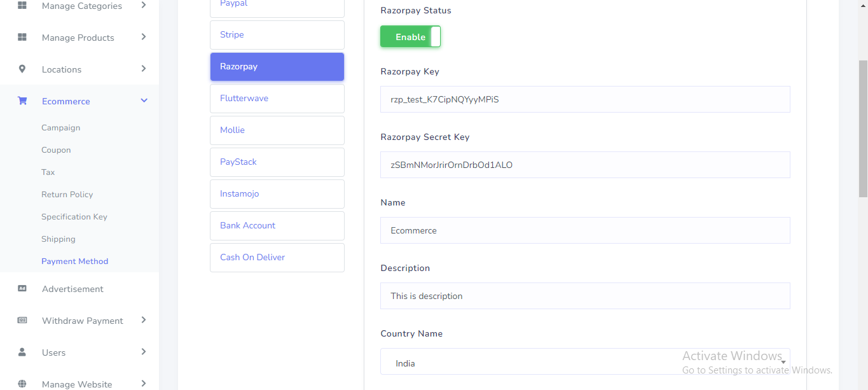Image resolution: width=868 pixels, height=390 pixels.
Task: Click the Locations map pin icon
Action: [x=22, y=69]
